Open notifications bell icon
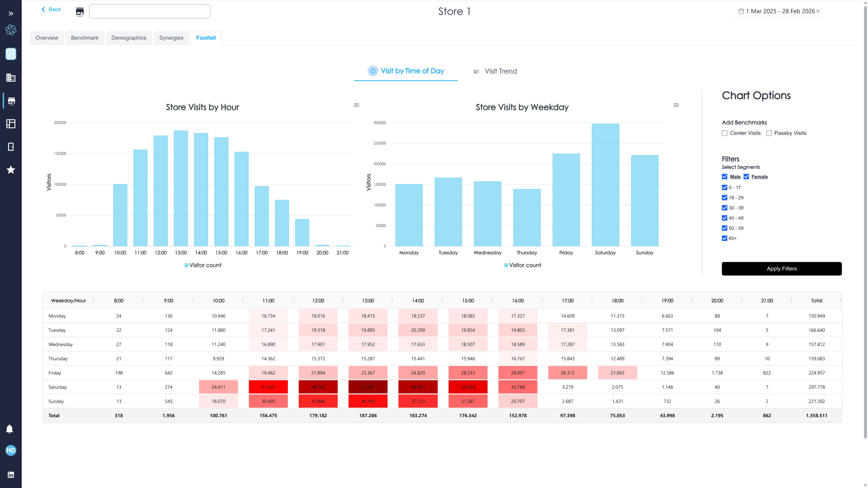Screen dimensions: 868x488 (x=9, y=429)
